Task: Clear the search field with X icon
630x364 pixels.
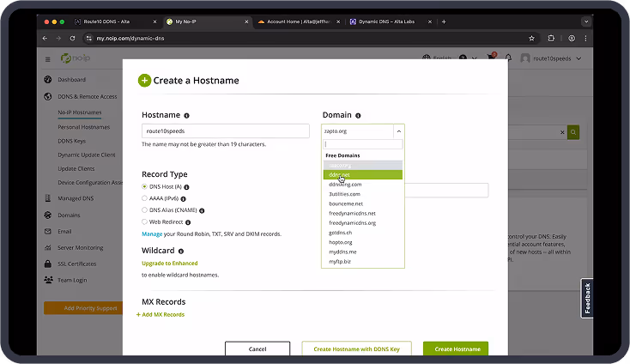Action: 562,132
